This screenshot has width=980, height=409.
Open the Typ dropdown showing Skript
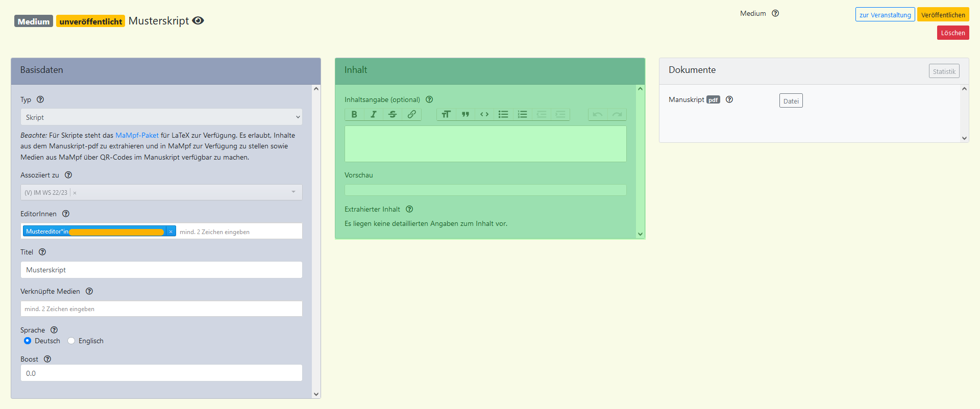tap(161, 117)
